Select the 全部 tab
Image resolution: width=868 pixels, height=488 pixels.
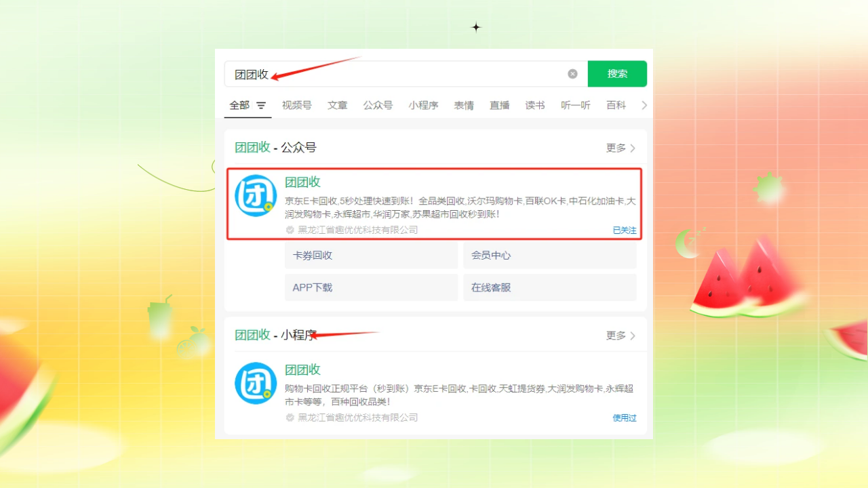click(239, 105)
